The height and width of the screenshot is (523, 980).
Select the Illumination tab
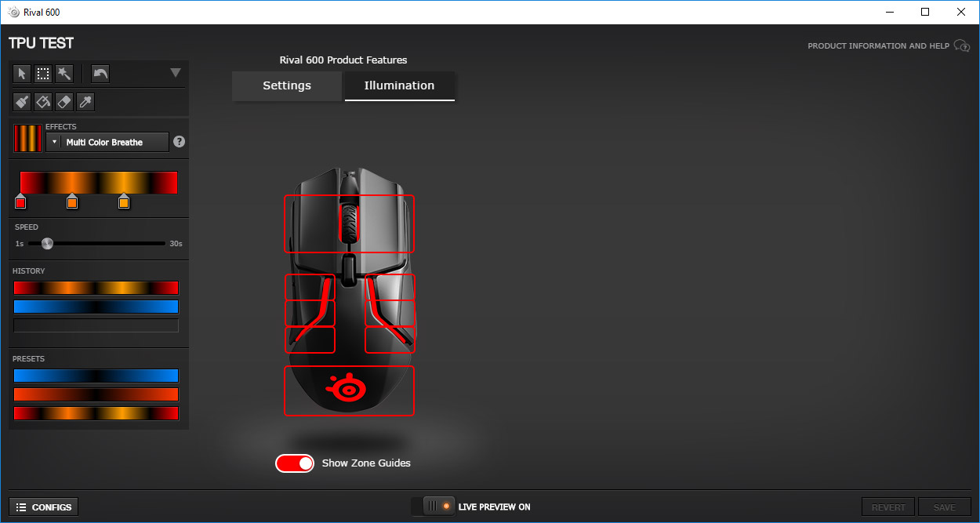tap(400, 86)
